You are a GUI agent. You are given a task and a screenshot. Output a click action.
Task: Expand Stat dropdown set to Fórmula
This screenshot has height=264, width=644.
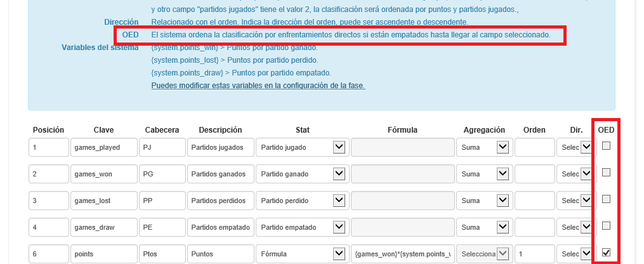[x=301, y=254]
